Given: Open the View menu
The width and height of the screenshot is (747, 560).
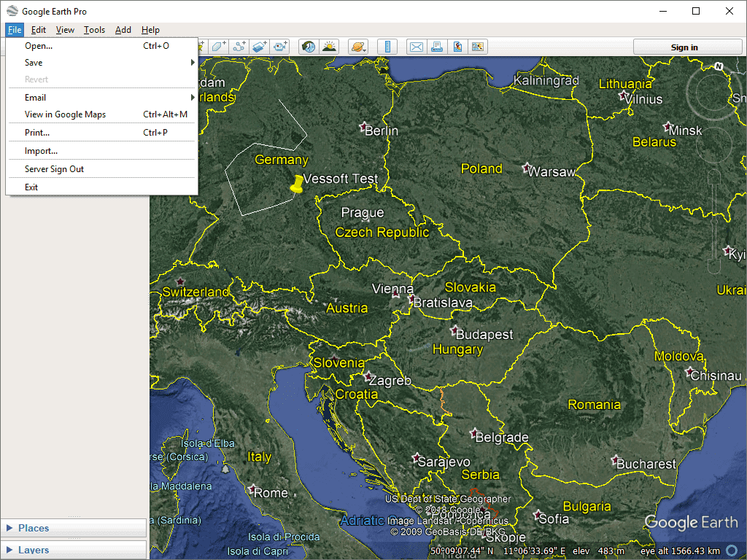Looking at the screenshot, I should click(65, 29).
